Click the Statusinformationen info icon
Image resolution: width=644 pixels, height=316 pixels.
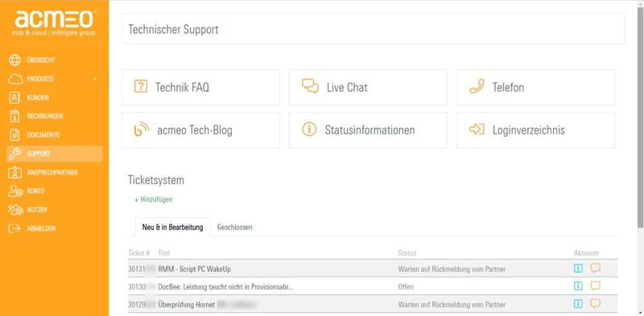309,129
